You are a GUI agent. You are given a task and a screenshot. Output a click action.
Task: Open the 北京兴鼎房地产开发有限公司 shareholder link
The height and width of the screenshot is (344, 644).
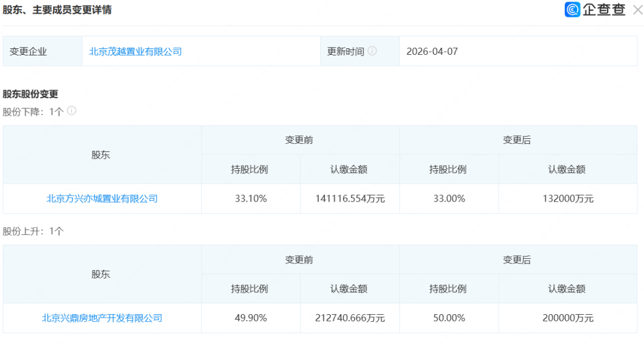102,318
